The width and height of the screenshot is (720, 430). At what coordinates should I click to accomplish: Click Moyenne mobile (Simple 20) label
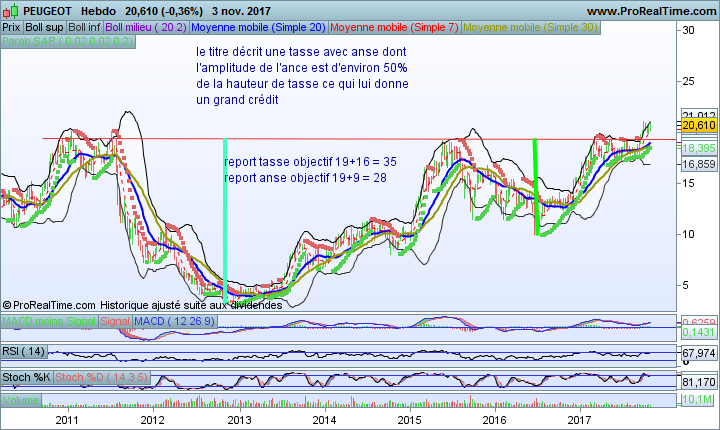258,28
